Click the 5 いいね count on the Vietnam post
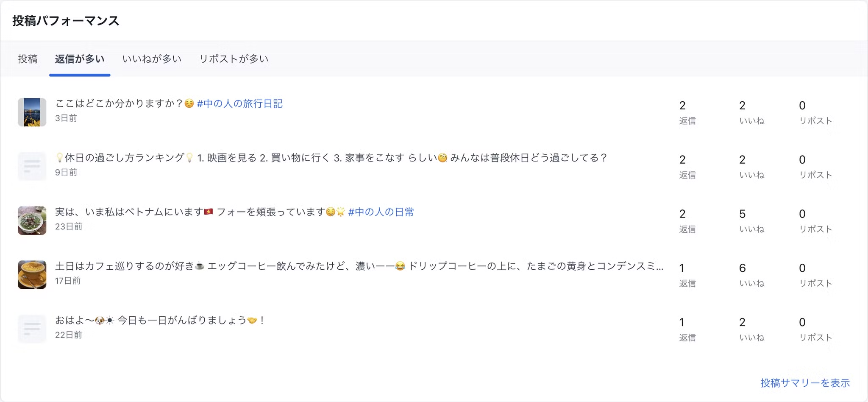 click(x=752, y=221)
